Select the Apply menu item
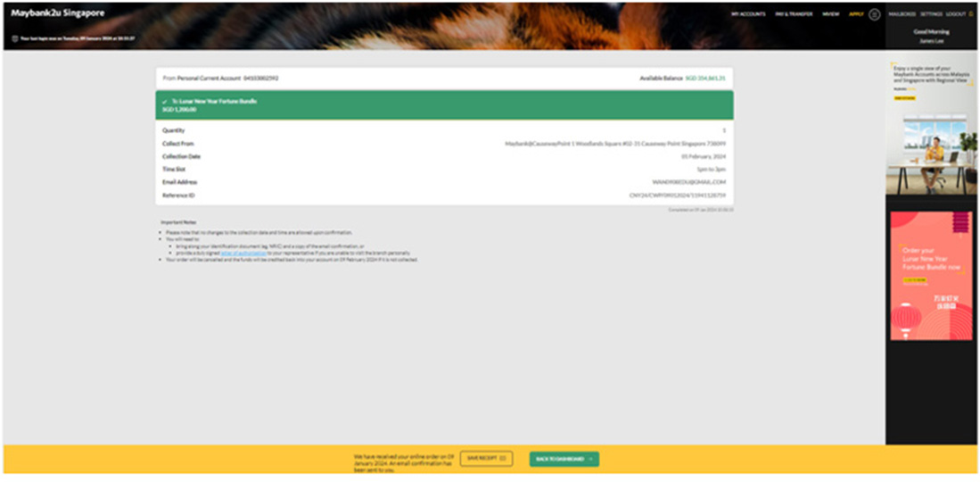 coord(856,14)
